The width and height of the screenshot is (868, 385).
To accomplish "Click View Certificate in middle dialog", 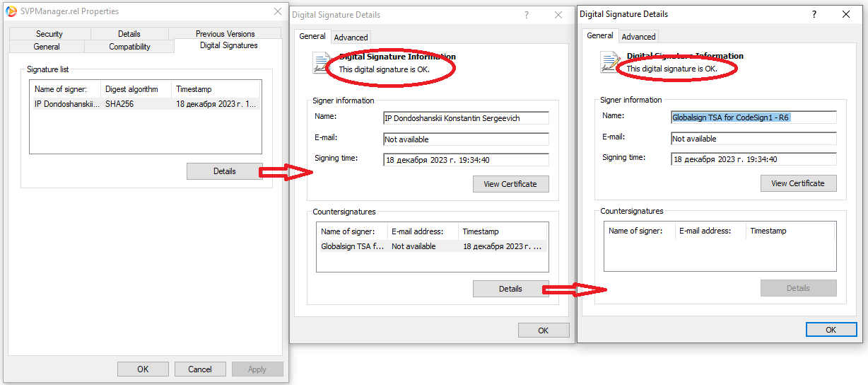I will (x=510, y=184).
